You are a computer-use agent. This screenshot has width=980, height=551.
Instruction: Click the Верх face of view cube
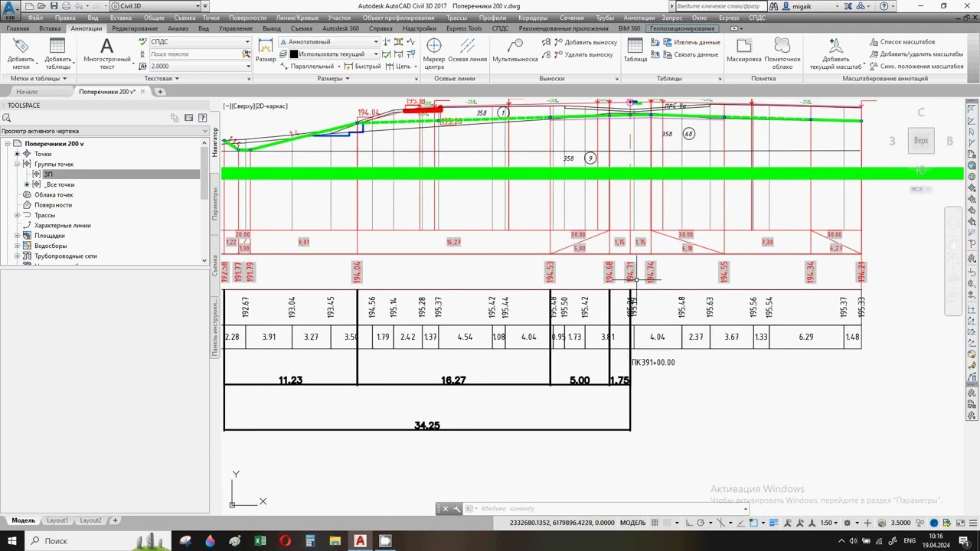[921, 141]
